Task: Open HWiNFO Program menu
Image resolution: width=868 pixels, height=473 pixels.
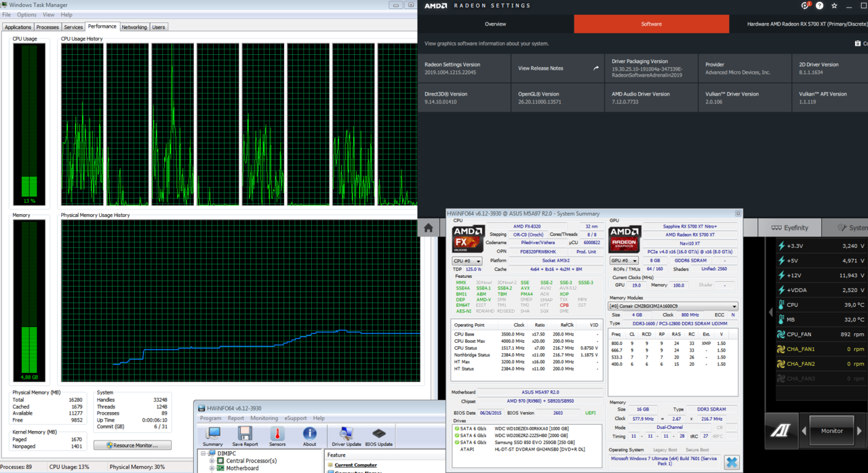Action: pos(211,418)
